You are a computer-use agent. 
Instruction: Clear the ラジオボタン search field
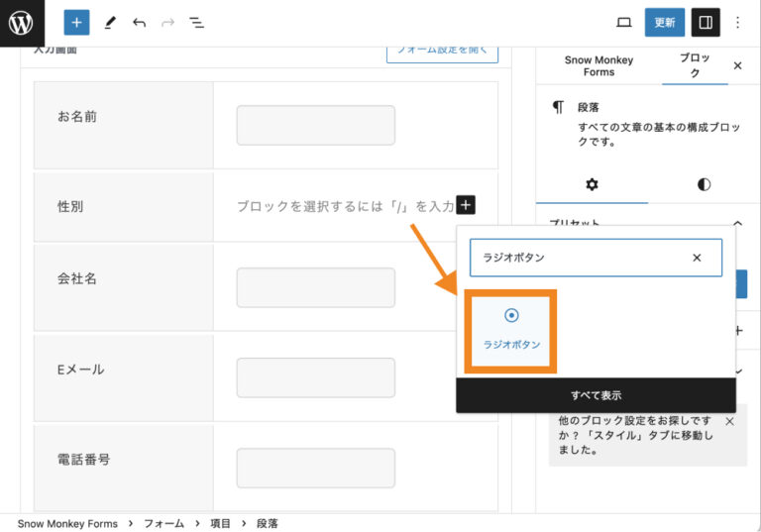point(697,258)
